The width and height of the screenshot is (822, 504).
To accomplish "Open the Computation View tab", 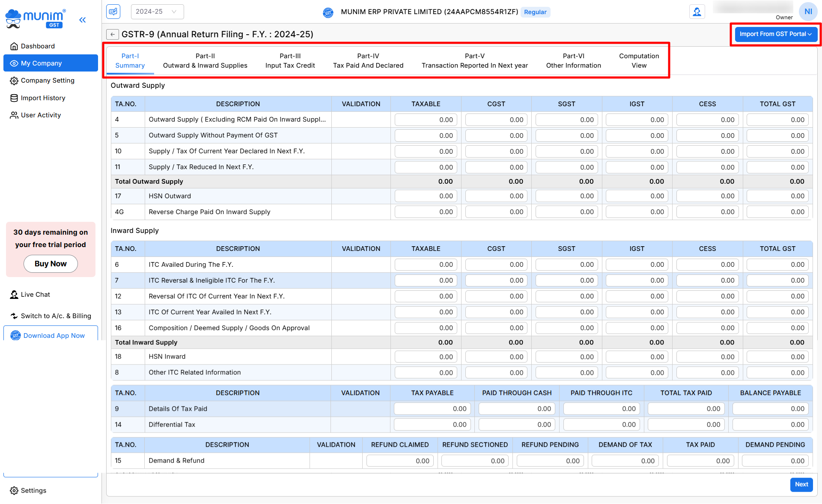I will coord(639,61).
